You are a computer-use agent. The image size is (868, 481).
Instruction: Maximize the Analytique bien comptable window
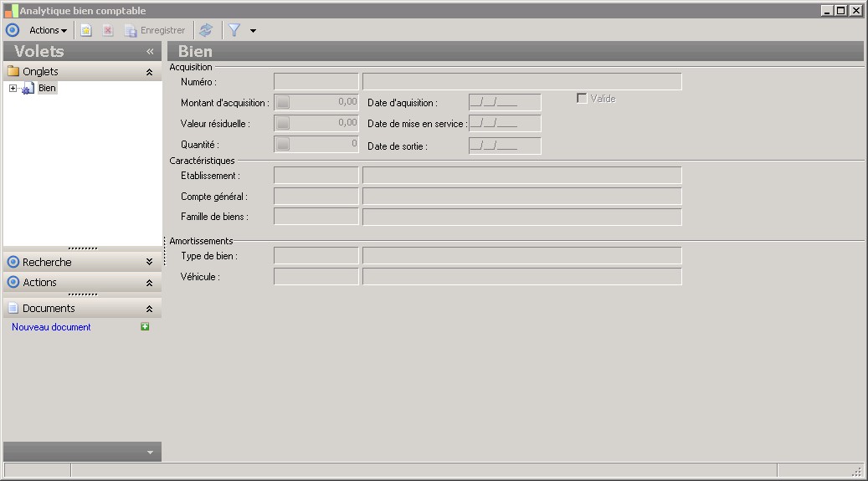(x=841, y=11)
